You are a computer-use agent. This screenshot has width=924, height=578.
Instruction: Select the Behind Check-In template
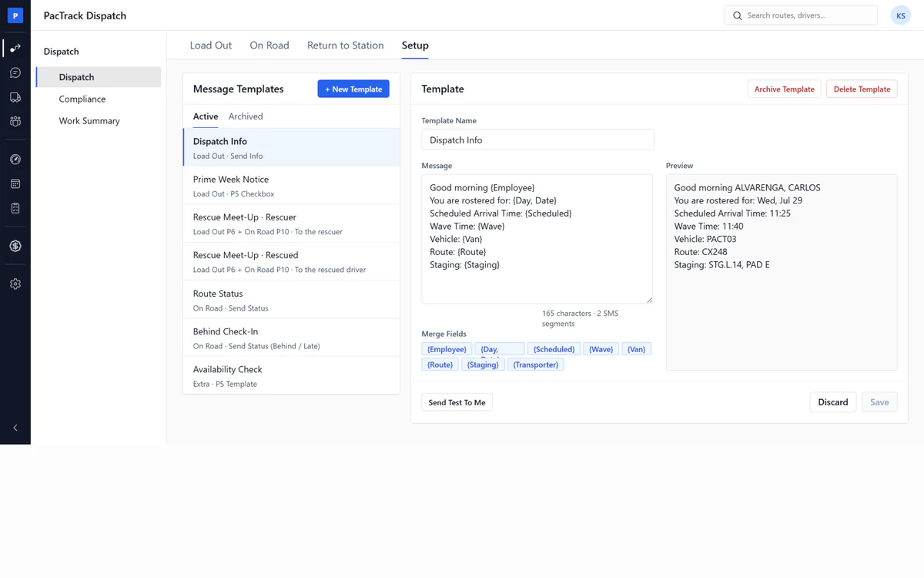coord(292,338)
